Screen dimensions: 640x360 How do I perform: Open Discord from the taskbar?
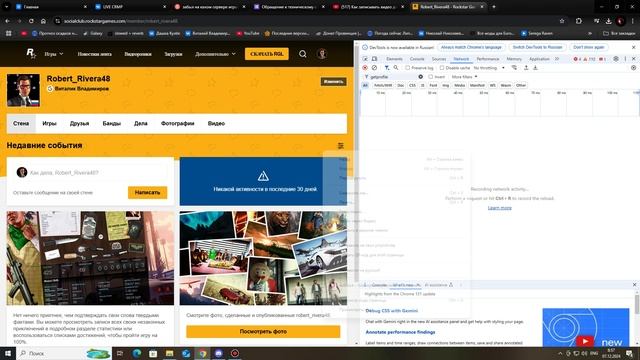[x=219, y=353]
